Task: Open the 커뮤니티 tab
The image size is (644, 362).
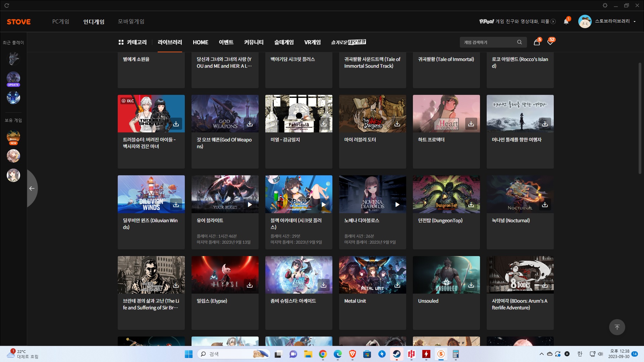Action: 254,42
